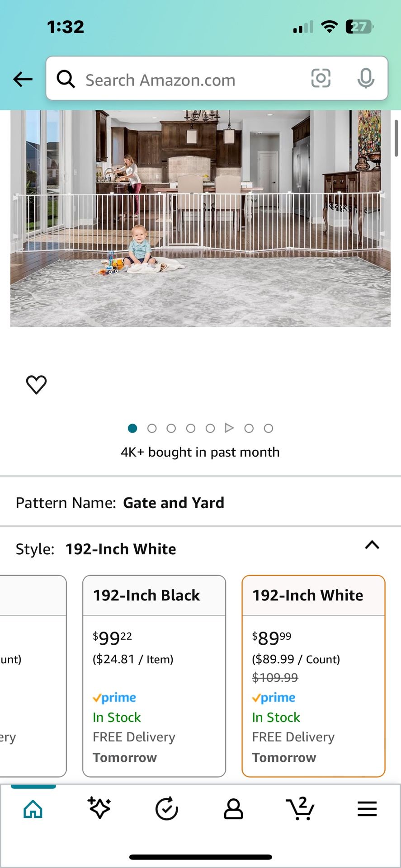Open the hamburger menu icon

[367, 809]
